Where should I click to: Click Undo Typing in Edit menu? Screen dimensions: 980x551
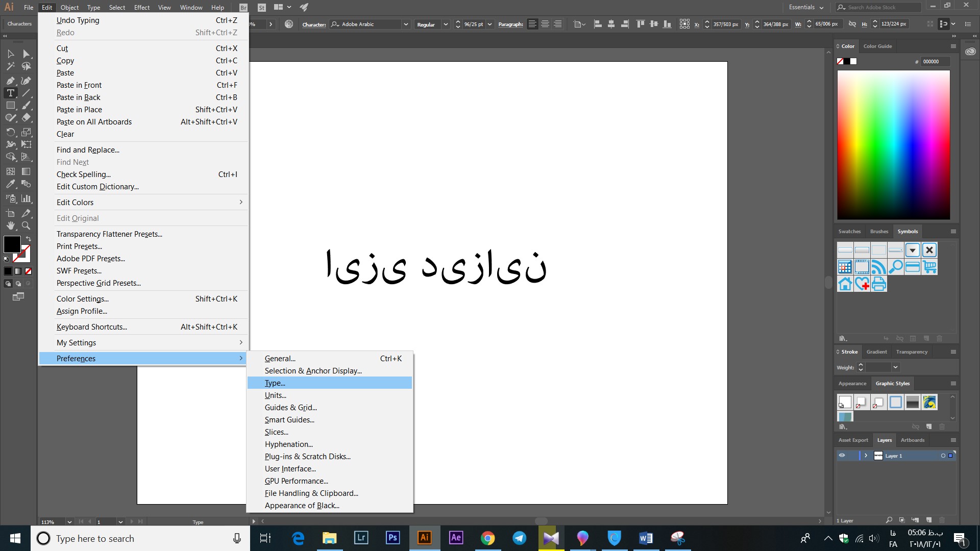143,20
